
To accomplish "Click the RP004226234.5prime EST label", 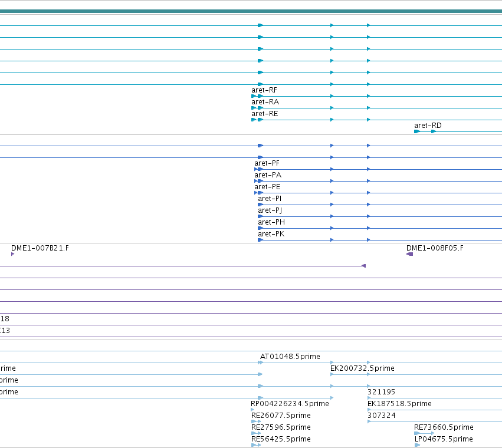I will pyautogui.click(x=290, y=404).
